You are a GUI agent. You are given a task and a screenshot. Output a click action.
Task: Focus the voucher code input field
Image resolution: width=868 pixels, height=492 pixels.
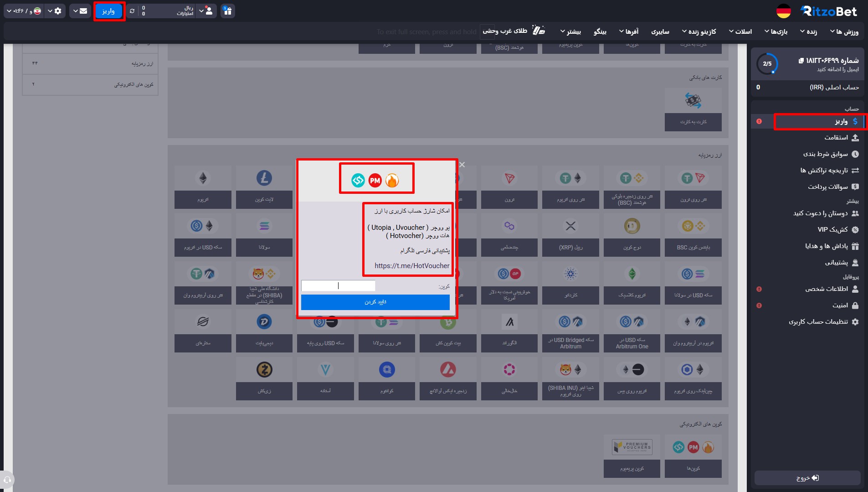(x=338, y=285)
